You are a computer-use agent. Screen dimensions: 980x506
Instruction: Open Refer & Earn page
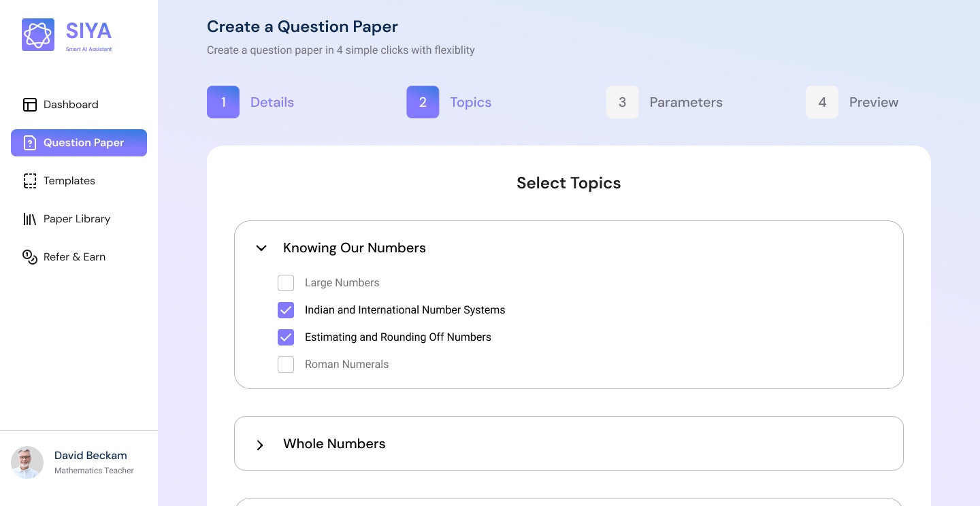coord(79,257)
